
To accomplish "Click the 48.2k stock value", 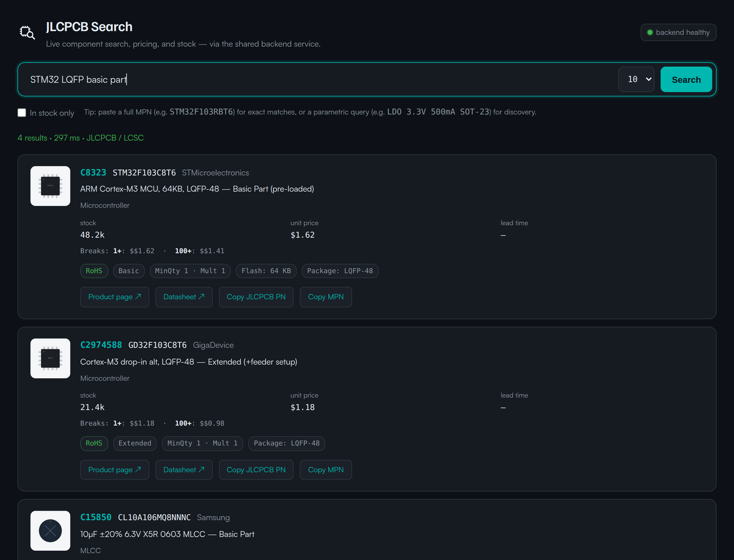I will click(x=92, y=235).
